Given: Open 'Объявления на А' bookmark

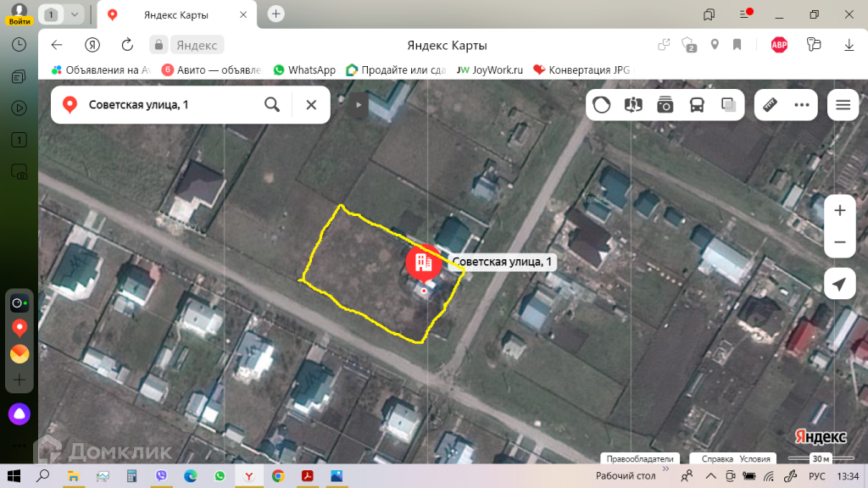Looking at the screenshot, I should click(x=101, y=69).
